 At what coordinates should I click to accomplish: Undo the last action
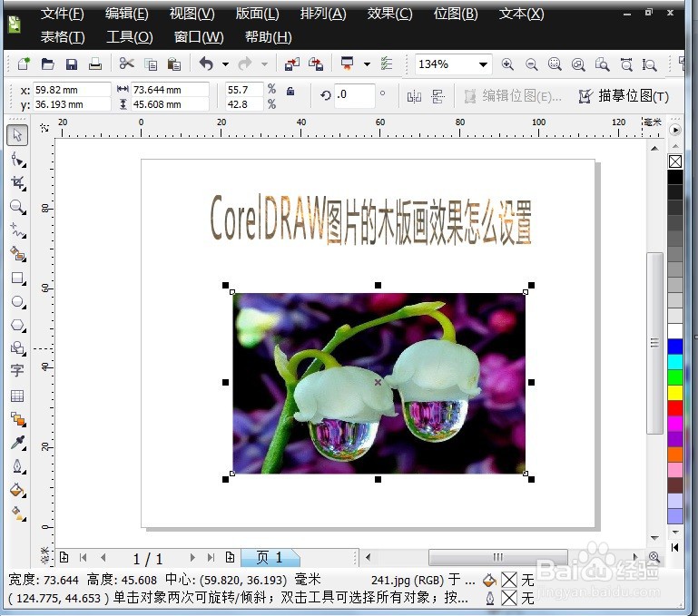206,64
